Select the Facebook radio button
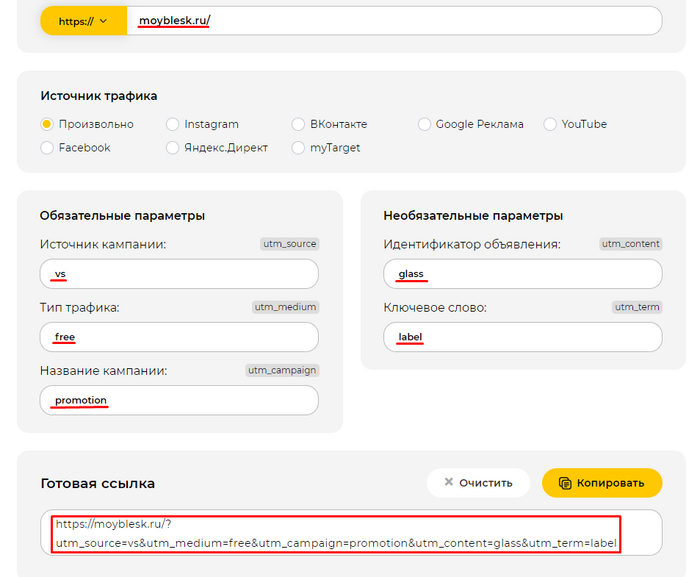The height and width of the screenshot is (577, 700). pyautogui.click(x=47, y=147)
